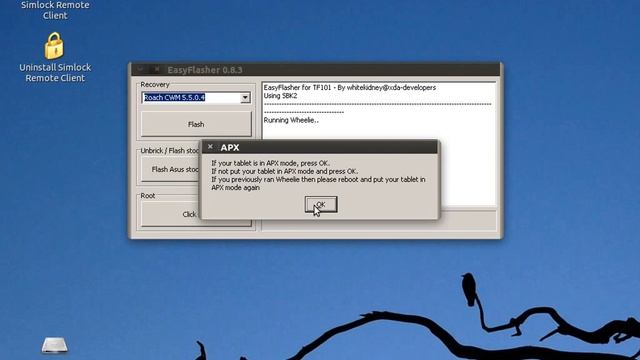The image size is (640, 360).
Task: Open Uninstall Simlock Remote Client desktop icon
Action: (x=55, y=58)
